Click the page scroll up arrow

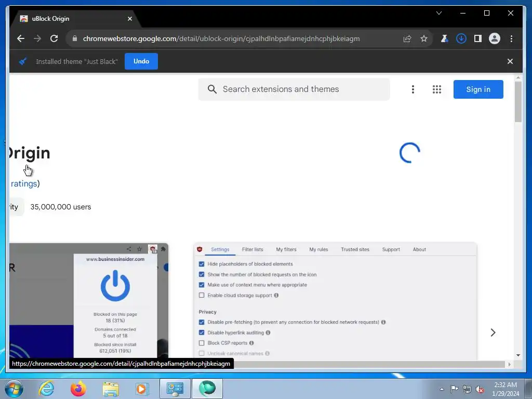(518, 78)
